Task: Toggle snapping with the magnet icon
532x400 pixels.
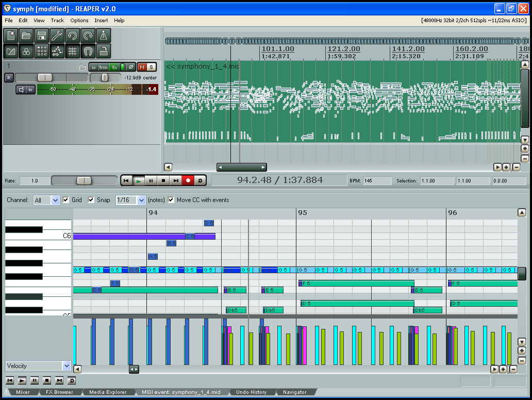Action: click(87, 51)
